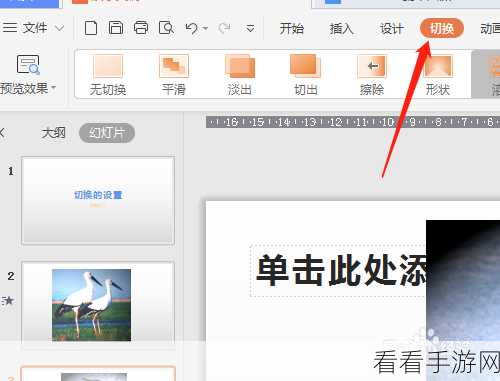This screenshot has height=381, width=500.
Task: Apply the 淡出 transition effect
Action: 240,75
